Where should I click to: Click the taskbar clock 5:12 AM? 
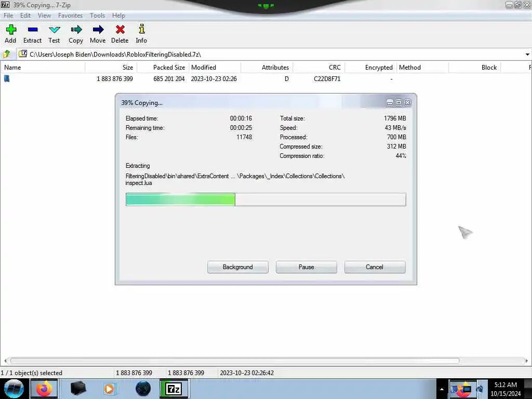(506, 385)
